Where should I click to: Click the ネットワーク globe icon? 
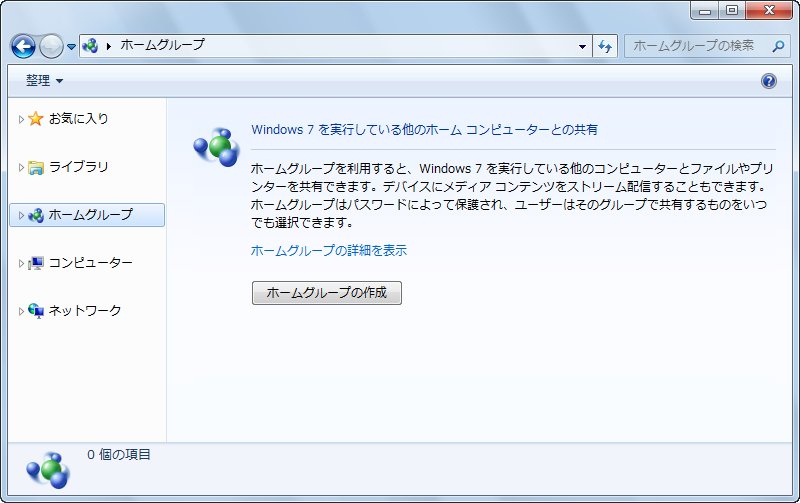click(x=36, y=311)
